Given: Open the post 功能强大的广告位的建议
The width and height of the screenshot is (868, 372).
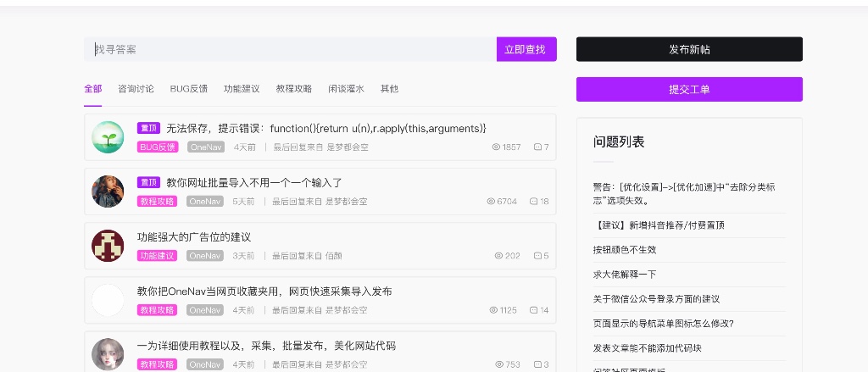Looking at the screenshot, I should (x=194, y=237).
